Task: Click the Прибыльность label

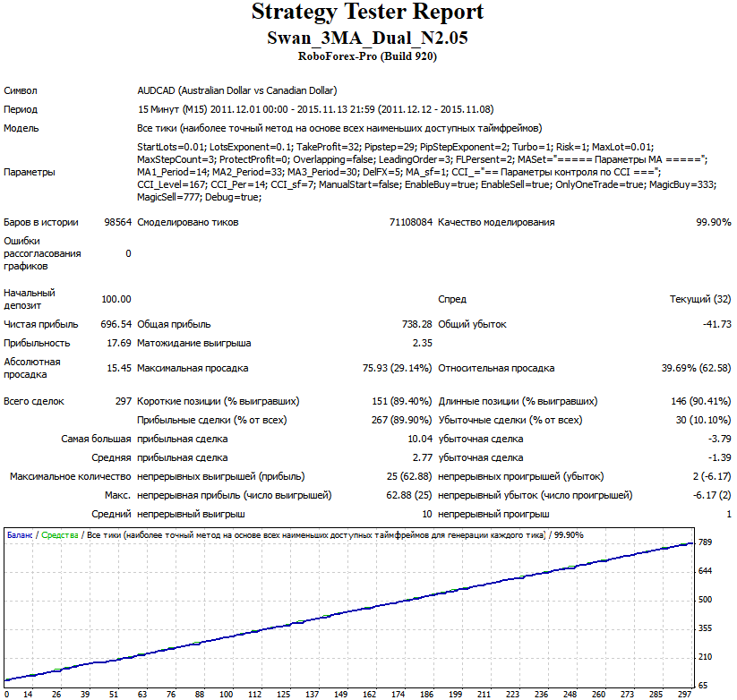Action: (37, 343)
